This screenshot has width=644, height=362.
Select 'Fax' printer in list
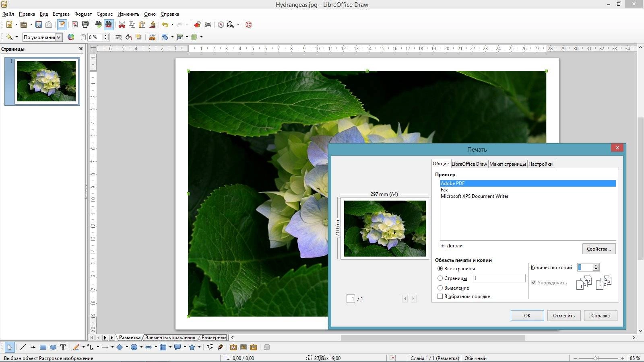coord(528,190)
